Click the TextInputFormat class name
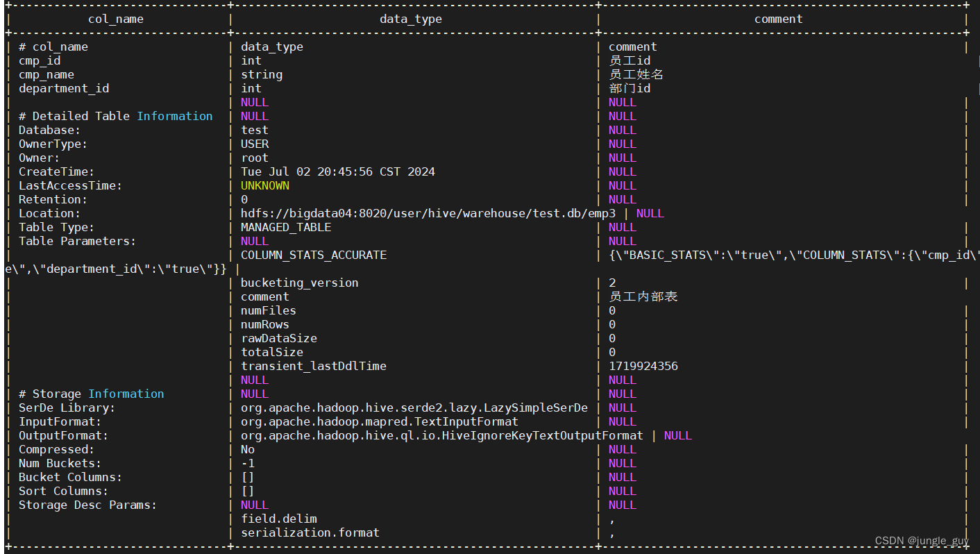Image resolution: width=980 pixels, height=554 pixels. pyautogui.click(x=380, y=422)
